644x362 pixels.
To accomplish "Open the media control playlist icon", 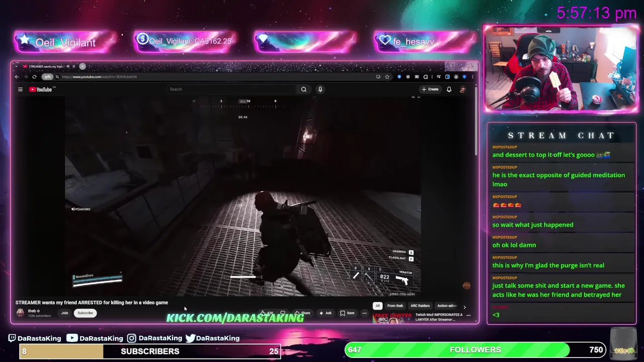I will pos(439,76).
